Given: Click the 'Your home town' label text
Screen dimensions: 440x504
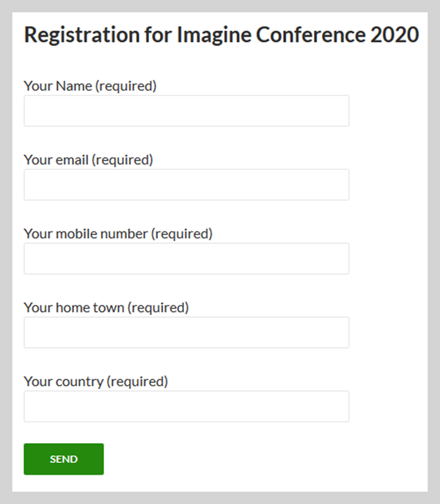Looking at the screenshot, I should pos(74,308).
